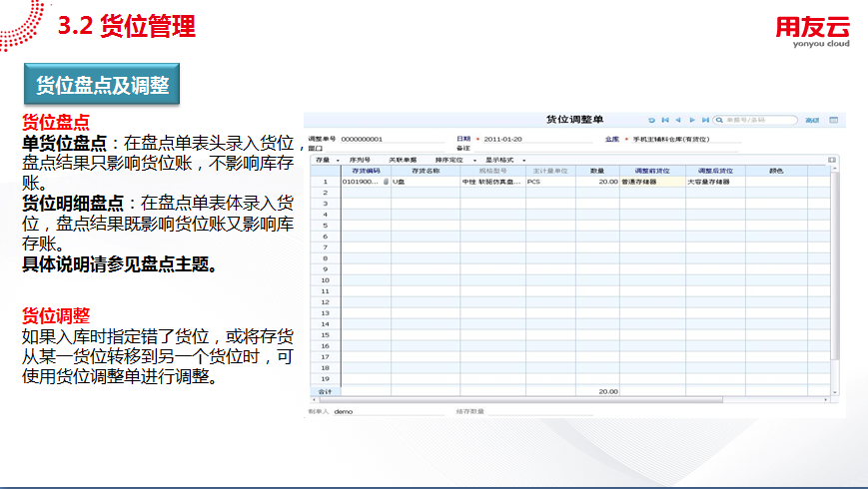Click the 主计量单位 column header

[550, 171]
